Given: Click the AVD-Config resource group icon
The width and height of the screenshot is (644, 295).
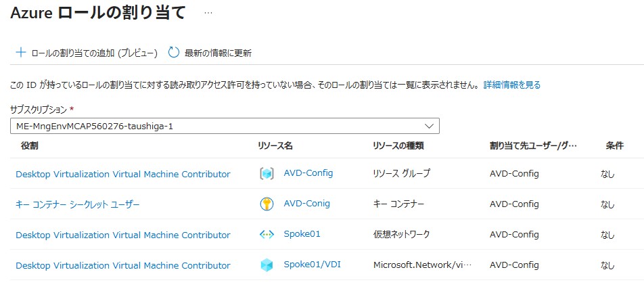Looking at the screenshot, I should point(267,174).
